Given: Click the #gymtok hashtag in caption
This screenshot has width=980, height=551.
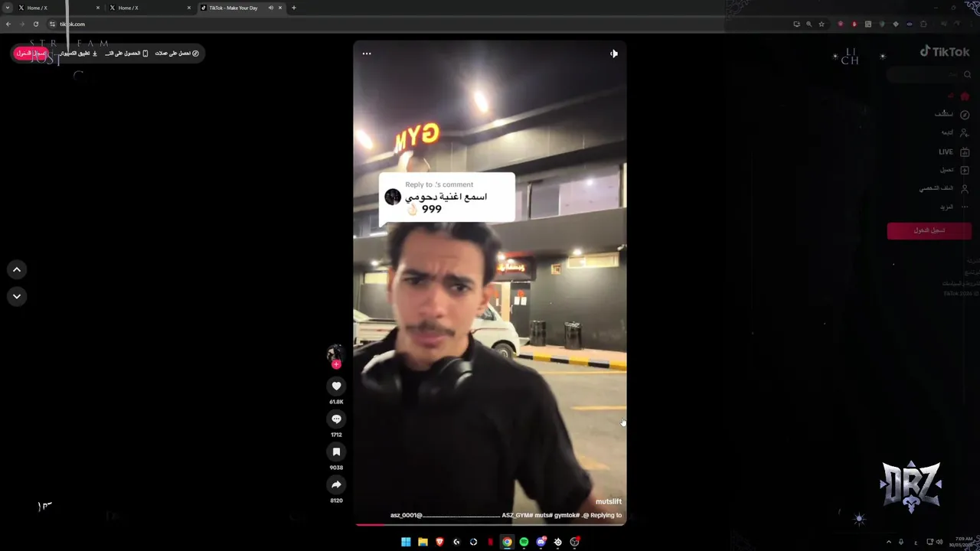Looking at the screenshot, I should point(567,515).
